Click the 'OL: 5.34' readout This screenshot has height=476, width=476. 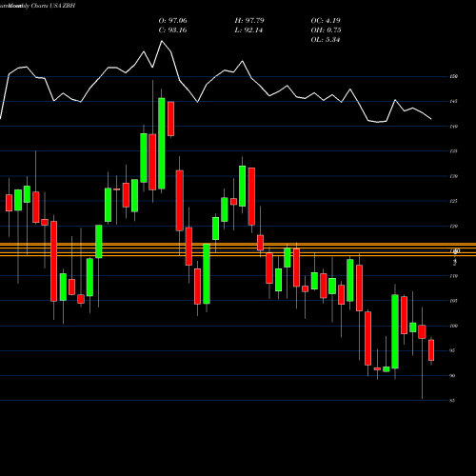[x=326, y=40]
